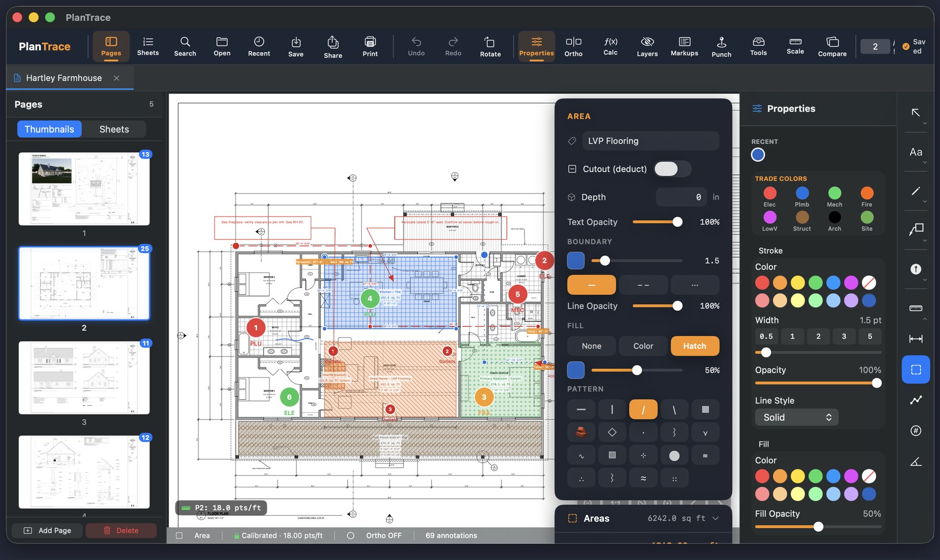Open the Layers visibility panel
The width and height of the screenshot is (940, 560).
(647, 46)
